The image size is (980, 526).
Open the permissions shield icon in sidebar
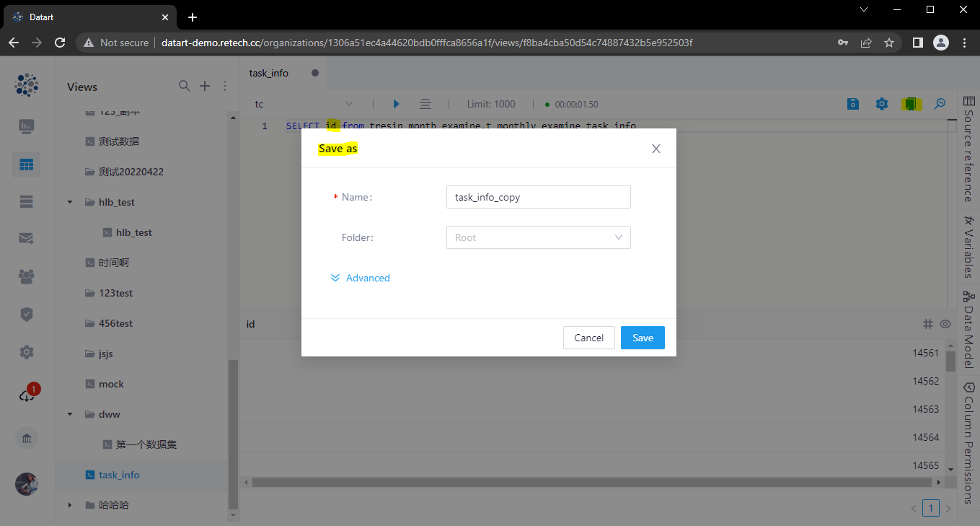[x=27, y=314]
